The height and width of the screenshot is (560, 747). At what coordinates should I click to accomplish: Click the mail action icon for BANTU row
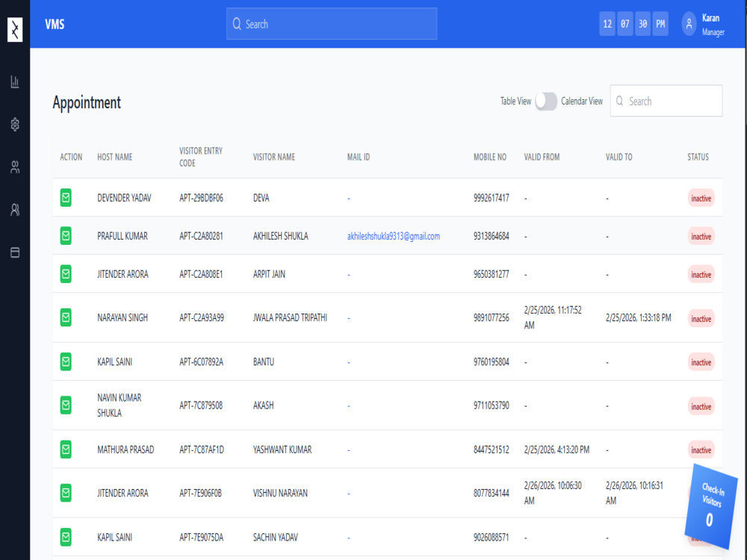66,362
